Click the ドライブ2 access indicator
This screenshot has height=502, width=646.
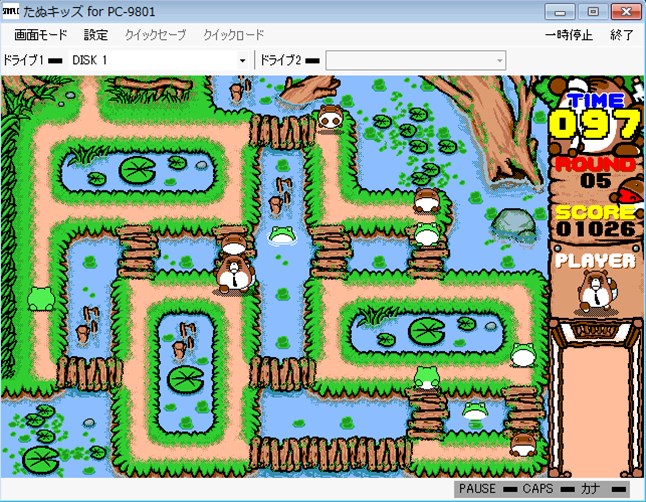312,61
